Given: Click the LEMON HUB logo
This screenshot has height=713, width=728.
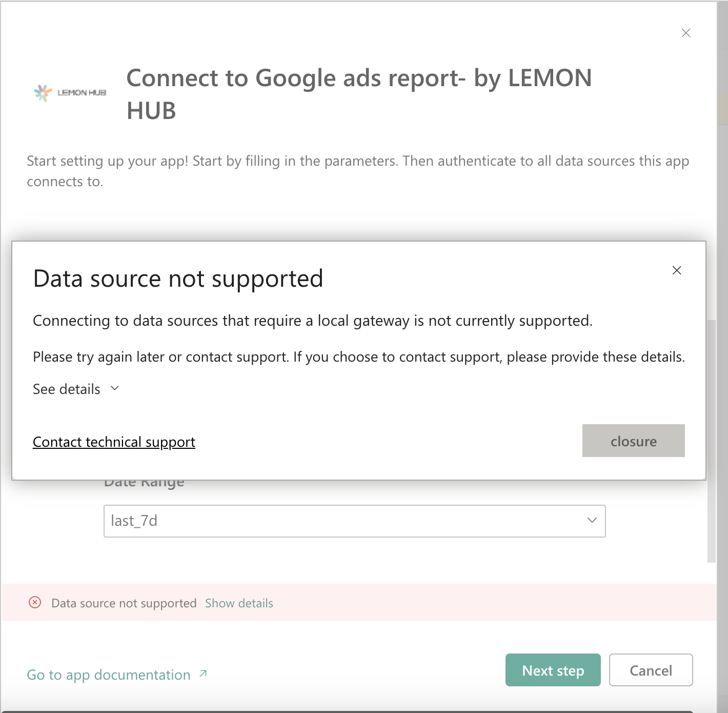Looking at the screenshot, I should (x=70, y=93).
